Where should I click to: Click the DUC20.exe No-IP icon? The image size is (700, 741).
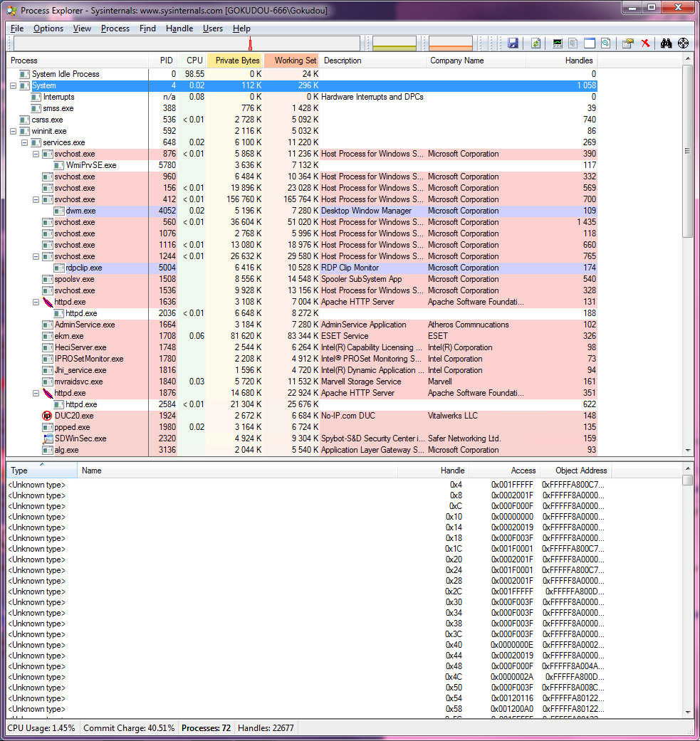(x=47, y=416)
